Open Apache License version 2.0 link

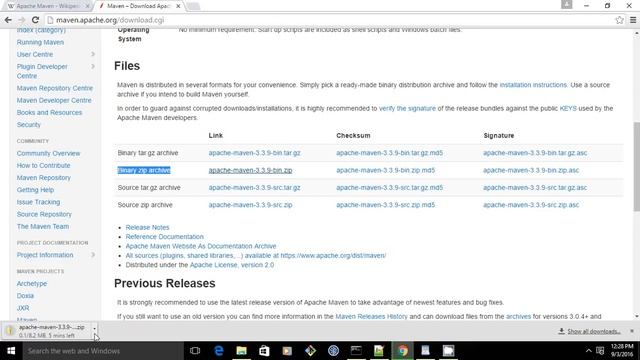(232, 265)
